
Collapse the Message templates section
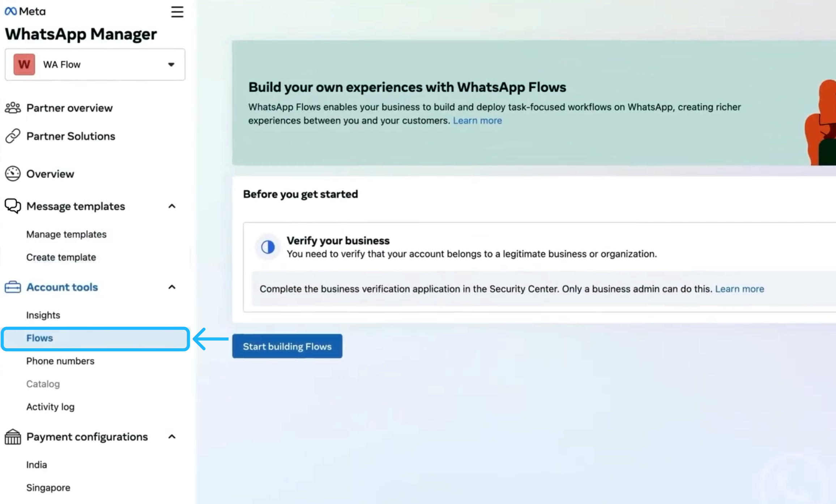172,206
